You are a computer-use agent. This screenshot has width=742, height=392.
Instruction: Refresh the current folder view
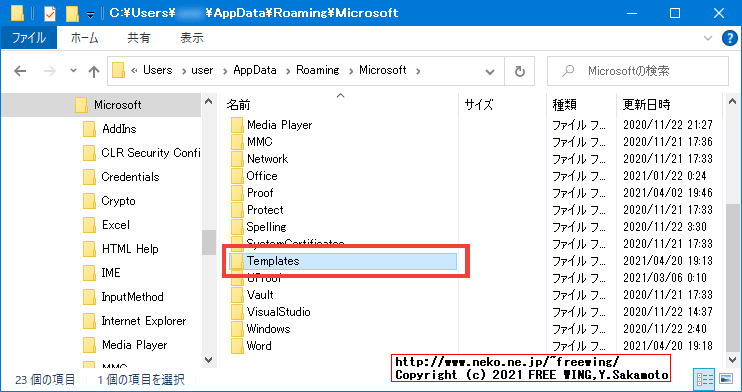[x=520, y=71]
